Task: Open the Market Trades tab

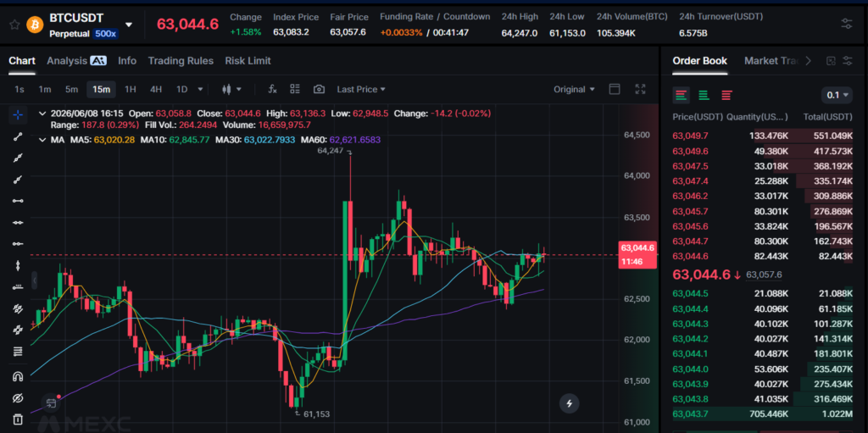Action: tap(771, 61)
